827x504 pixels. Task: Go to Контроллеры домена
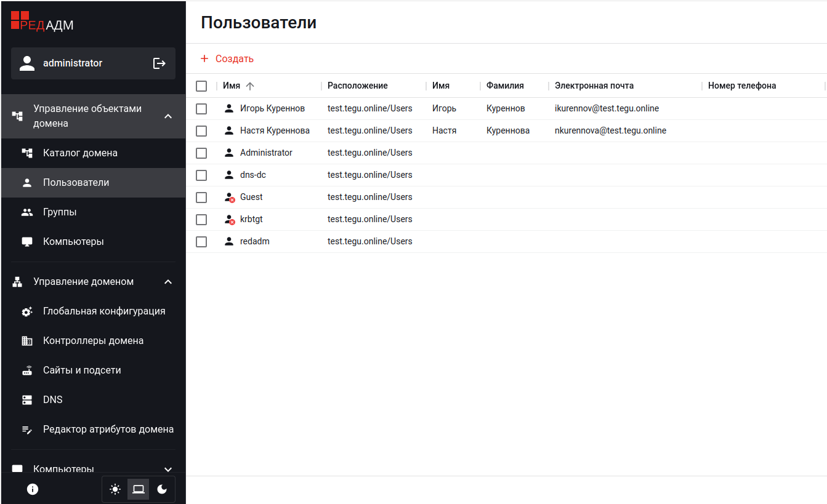(93, 341)
